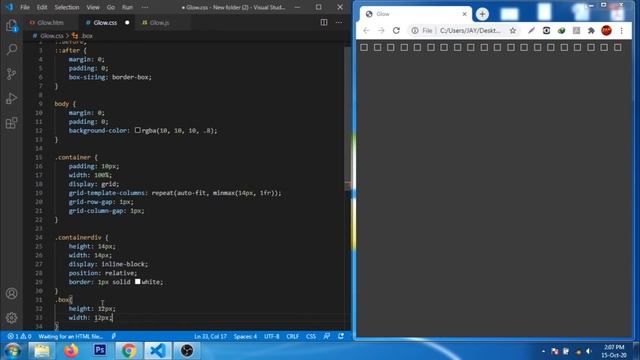The height and width of the screenshot is (360, 640).
Task: Open File Explorer from the taskbar
Action: [x=42, y=351]
